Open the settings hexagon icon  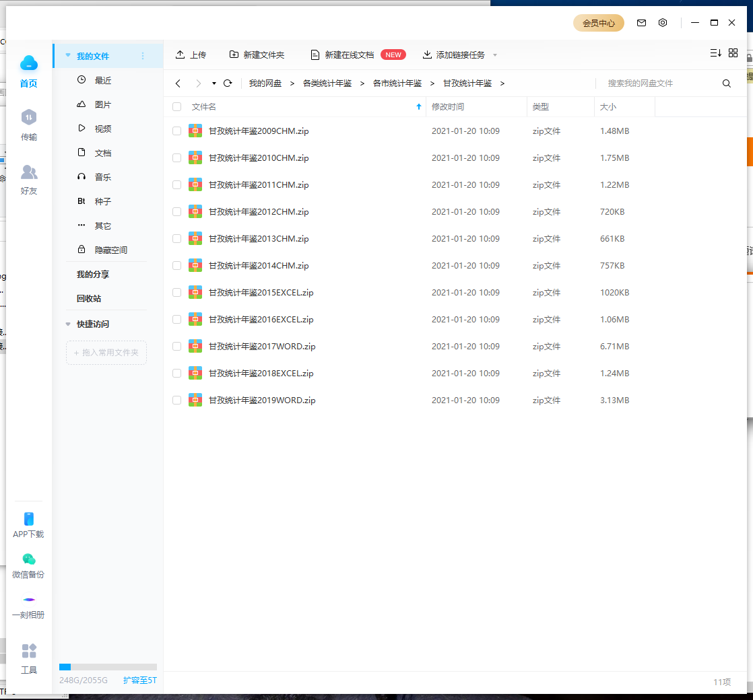(663, 23)
